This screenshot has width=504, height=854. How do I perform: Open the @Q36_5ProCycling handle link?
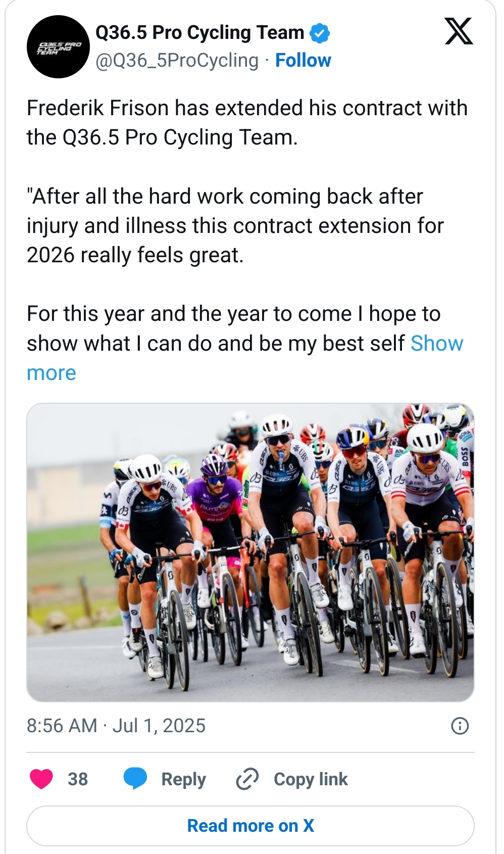[177, 61]
